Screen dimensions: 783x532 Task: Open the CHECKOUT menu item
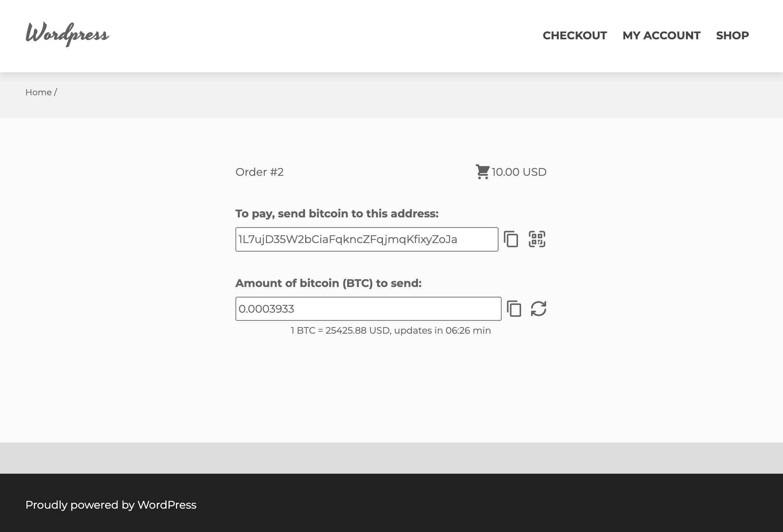(574, 35)
